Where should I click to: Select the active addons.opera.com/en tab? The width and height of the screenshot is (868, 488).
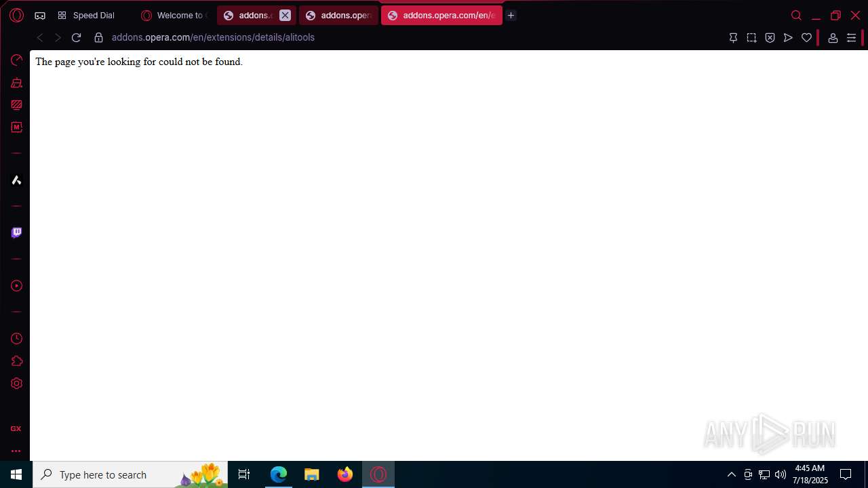pyautogui.click(x=441, y=15)
